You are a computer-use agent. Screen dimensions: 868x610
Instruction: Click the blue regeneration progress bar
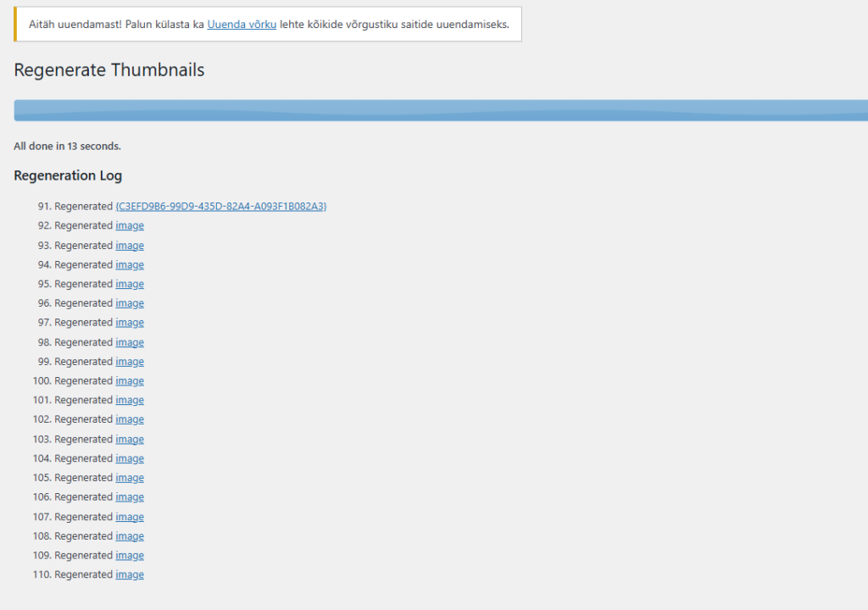[441, 110]
